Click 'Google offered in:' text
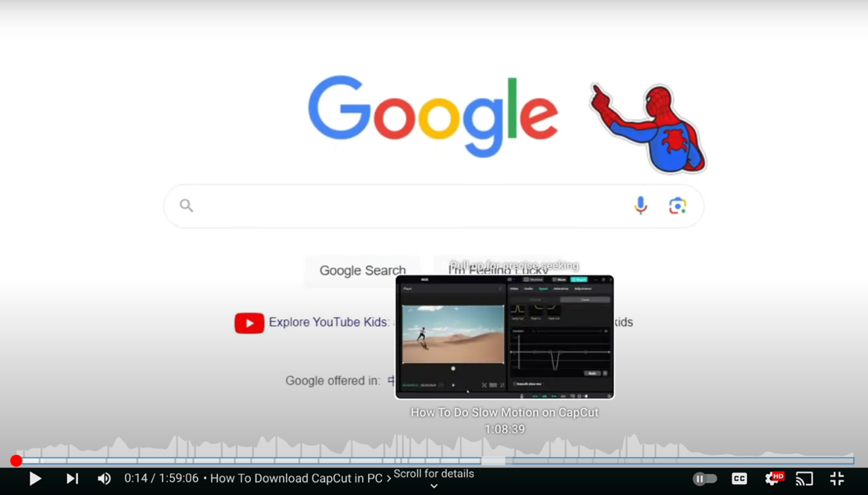 pyautogui.click(x=332, y=381)
